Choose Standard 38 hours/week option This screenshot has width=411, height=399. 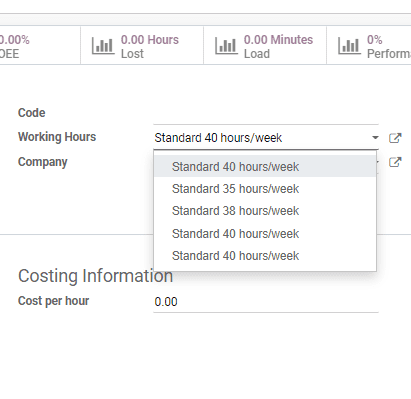coord(265,211)
